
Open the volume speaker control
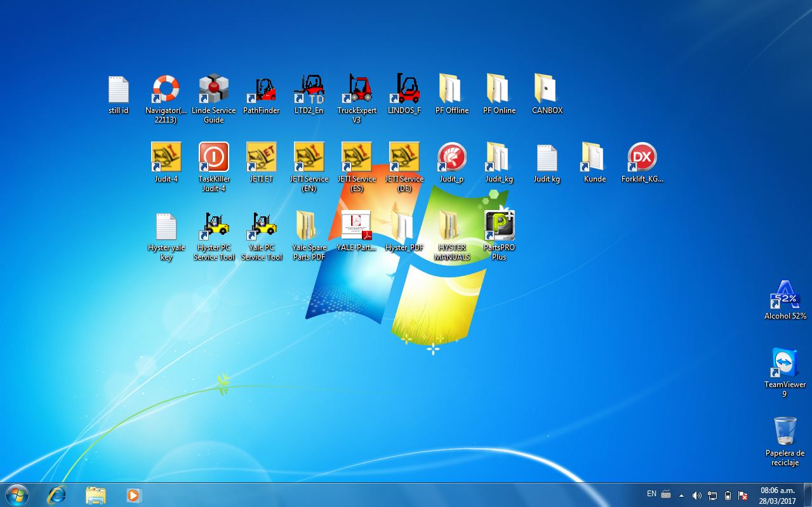tap(696, 496)
